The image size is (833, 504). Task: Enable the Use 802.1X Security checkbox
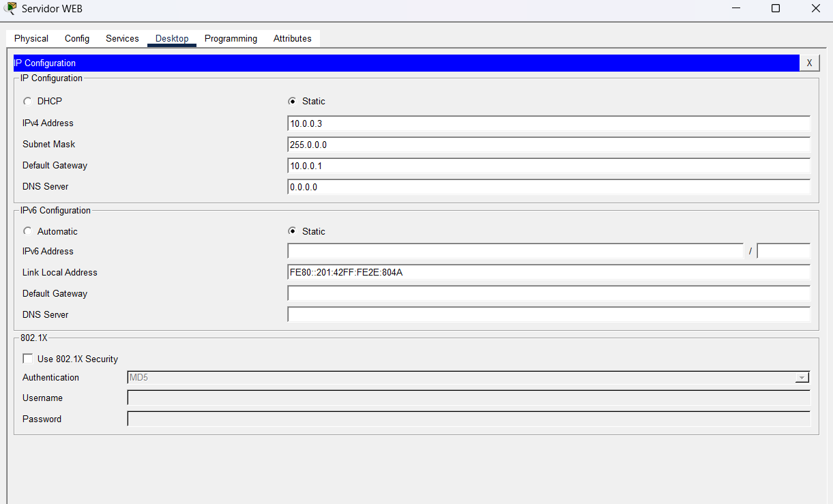click(x=28, y=359)
